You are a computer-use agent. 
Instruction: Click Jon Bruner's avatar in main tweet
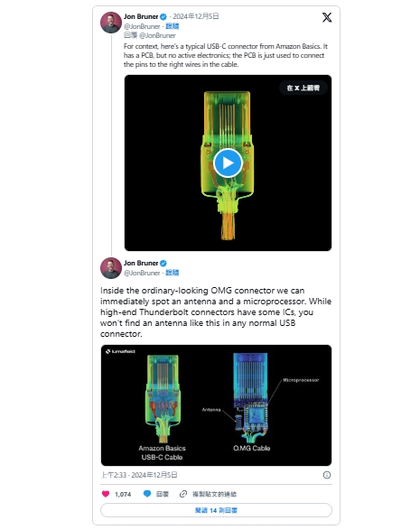[111, 268]
